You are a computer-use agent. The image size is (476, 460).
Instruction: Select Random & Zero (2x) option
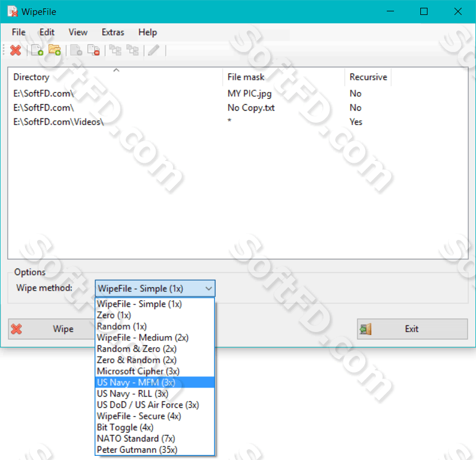click(155, 349)
